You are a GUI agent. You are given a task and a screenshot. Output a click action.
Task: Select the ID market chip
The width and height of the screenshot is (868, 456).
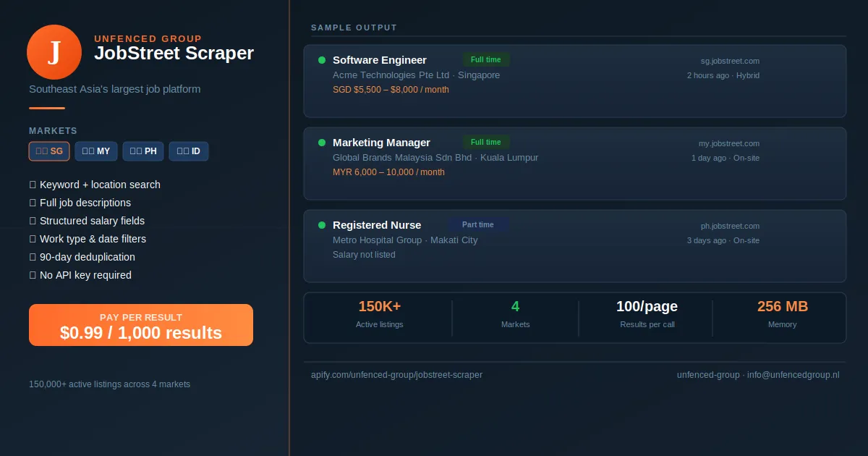pos(189,151)
